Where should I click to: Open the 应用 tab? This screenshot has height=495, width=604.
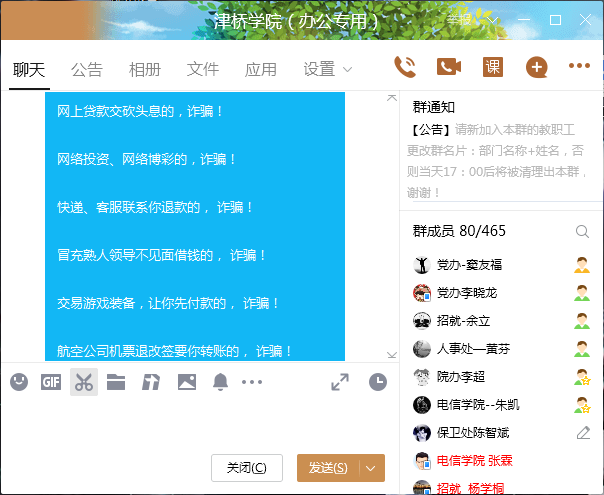(x=261, y=70)
